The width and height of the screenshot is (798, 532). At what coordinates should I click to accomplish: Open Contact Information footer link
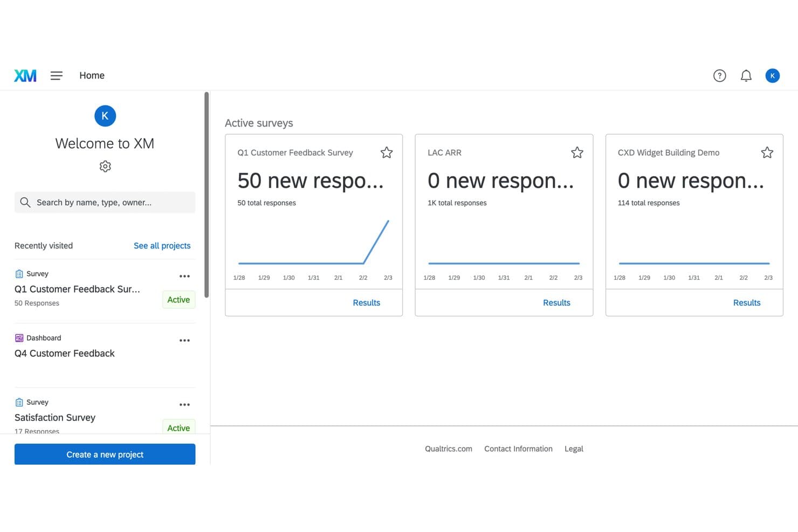[518, 449]
